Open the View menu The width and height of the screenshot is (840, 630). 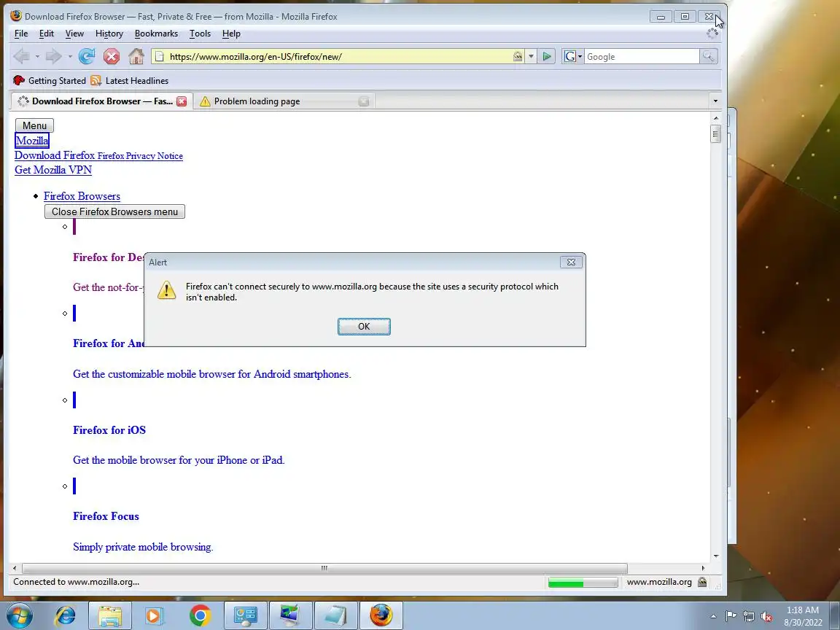click(x=74, y=34)
